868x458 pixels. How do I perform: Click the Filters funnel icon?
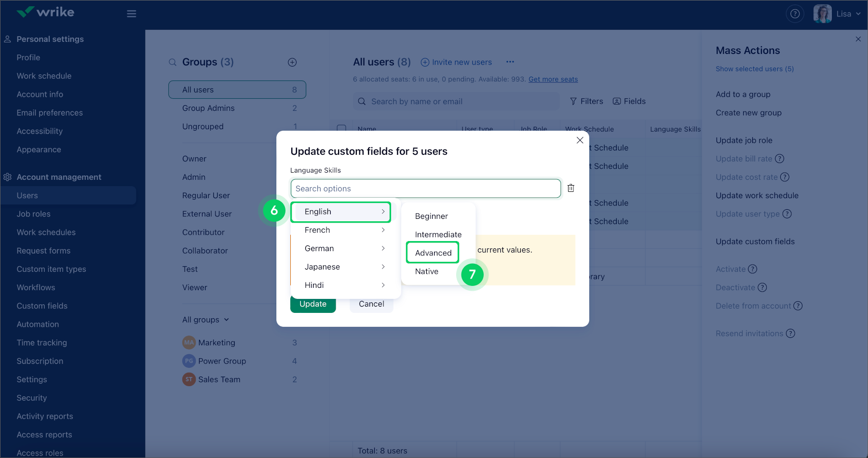[573, 101]
